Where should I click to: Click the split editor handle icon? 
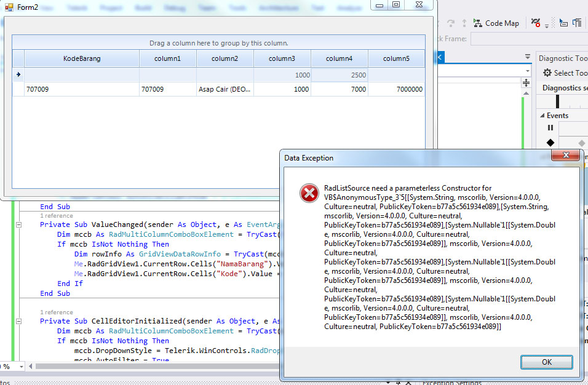(526, 82)
